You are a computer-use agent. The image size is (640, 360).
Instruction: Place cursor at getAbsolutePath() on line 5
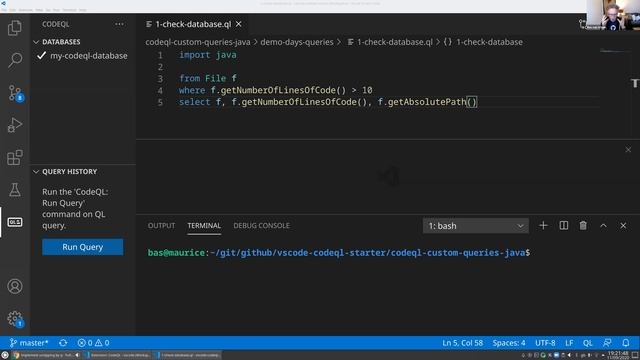point(432,102)
